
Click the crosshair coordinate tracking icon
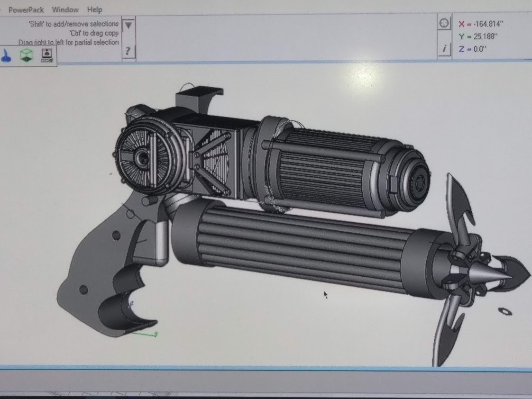[x=444, y=22]
